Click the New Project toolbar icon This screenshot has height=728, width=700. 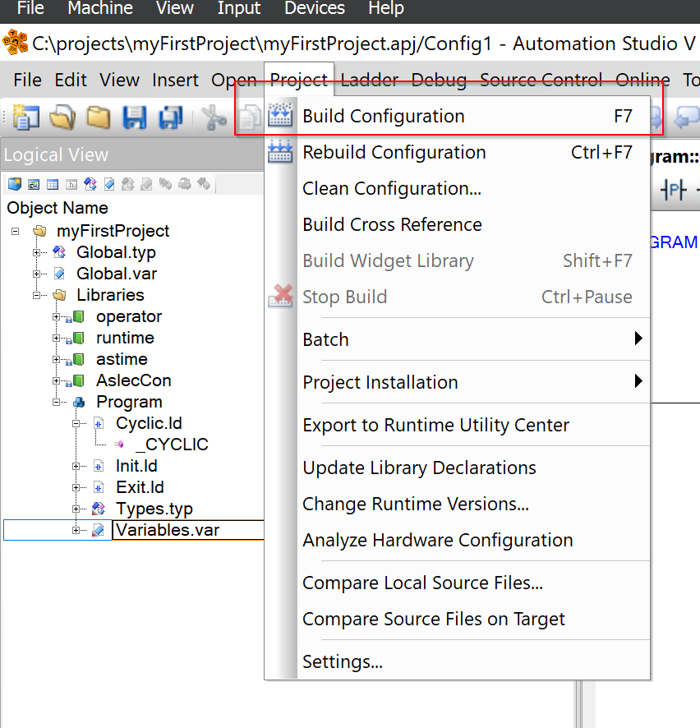tap(26, 117)
